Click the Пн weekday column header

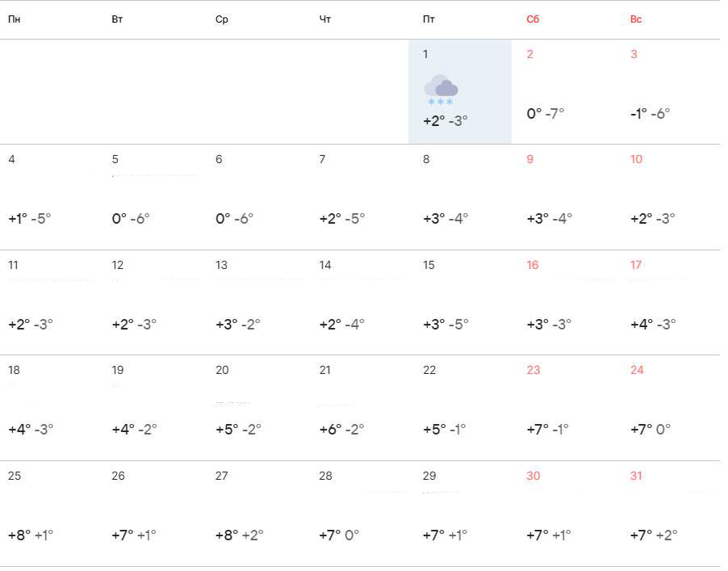[x=14, y=19]
